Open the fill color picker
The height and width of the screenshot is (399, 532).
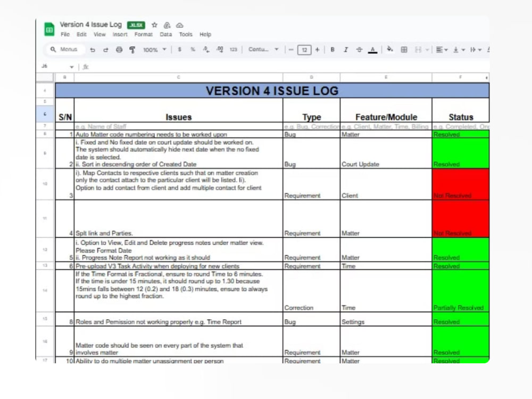[x=390, y=49]
